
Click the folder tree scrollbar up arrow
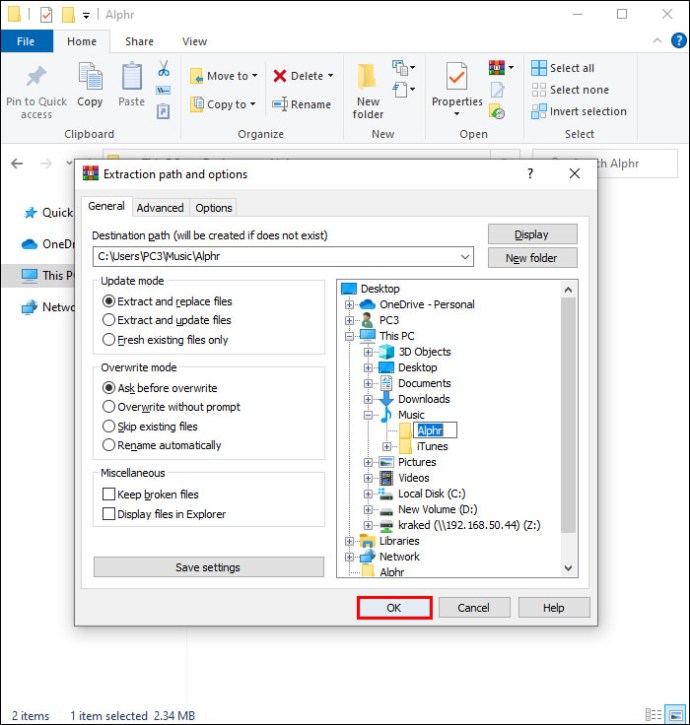tap(568, 289)
